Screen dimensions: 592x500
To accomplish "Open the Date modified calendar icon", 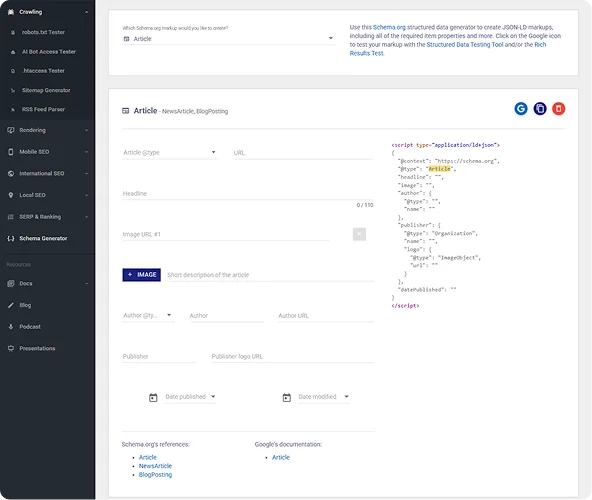I will [x=287, y=397].
